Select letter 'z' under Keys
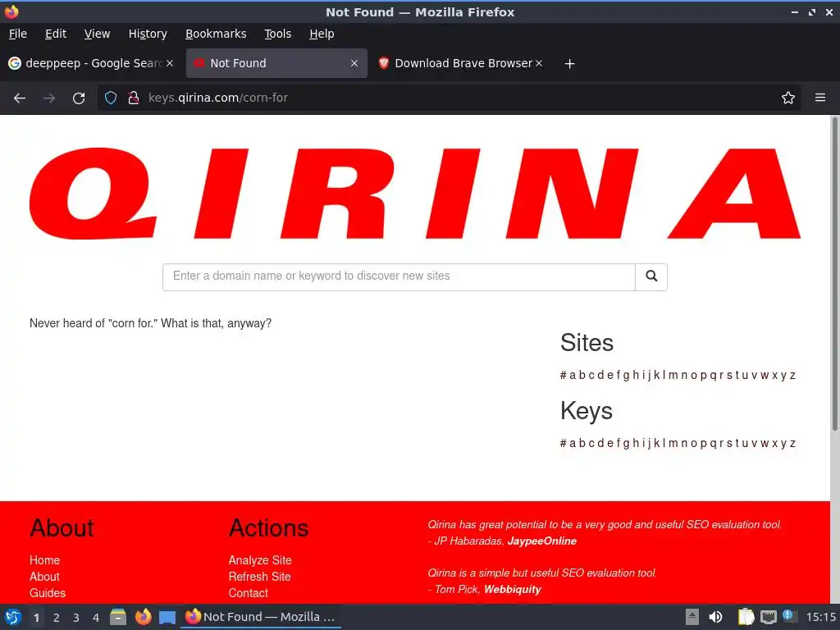 [793, 444]
